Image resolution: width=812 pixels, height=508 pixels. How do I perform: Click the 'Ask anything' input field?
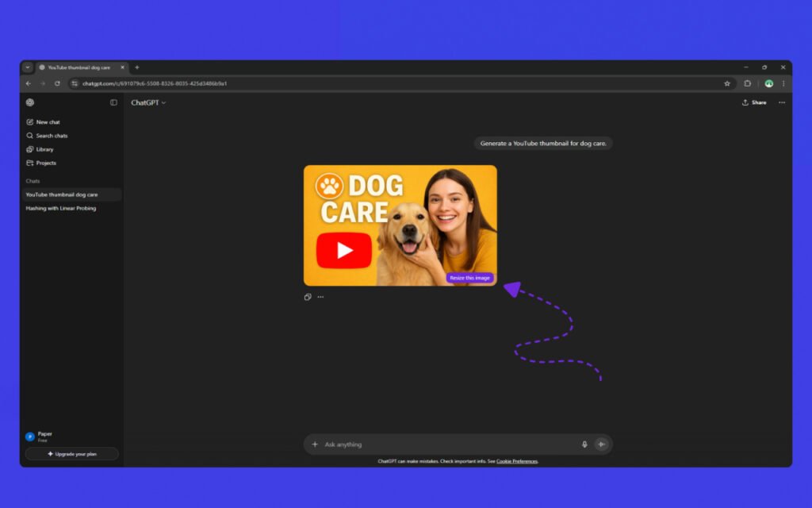[444, 444]
